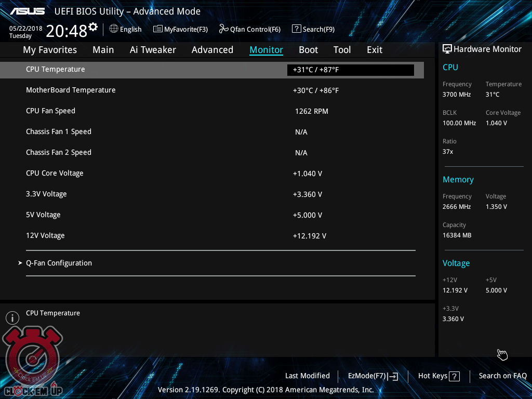The height and width of the screenshot is (399, 532).
Task: Go to the Boot tab
Action: coord(308,50)
